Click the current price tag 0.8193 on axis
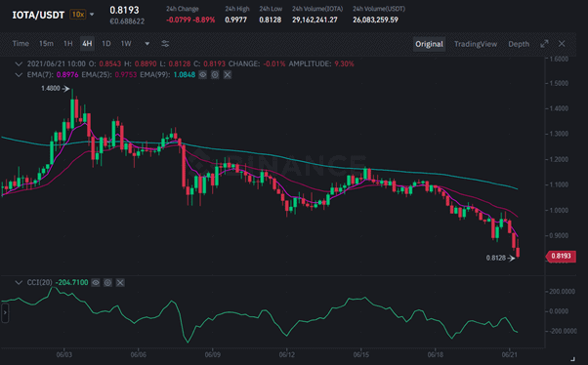 (561, 256)
